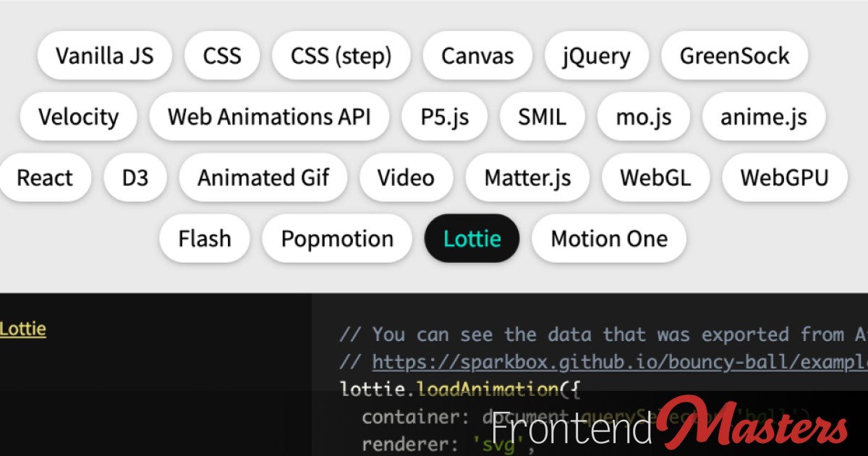The image size is (868, 456).
Task: Open the GreenSock animation demo
Action: coord(734,55)
